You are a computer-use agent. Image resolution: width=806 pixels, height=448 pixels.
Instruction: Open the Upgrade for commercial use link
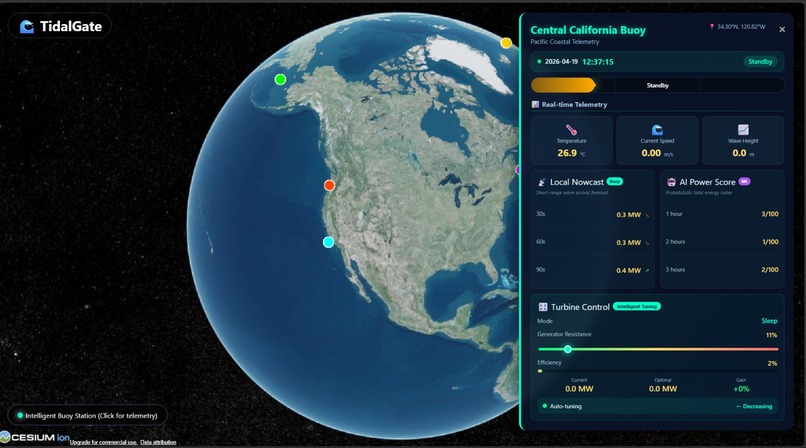click(103, 442)
